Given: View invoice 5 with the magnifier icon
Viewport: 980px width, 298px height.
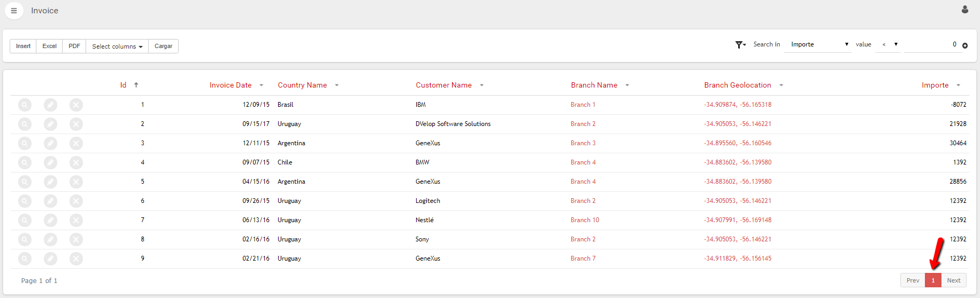Looking at the screenshot, I should (25, 182).
